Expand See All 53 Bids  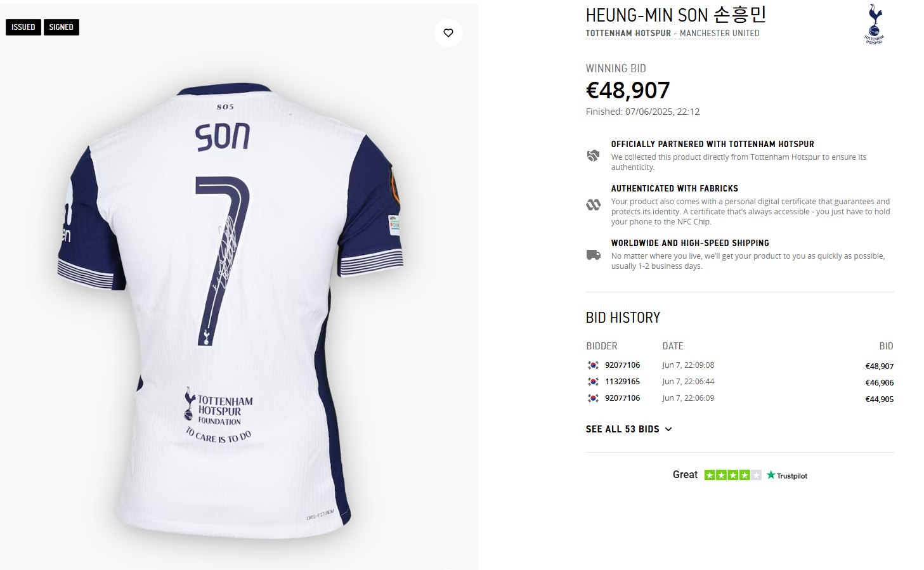tap(622, 429)
